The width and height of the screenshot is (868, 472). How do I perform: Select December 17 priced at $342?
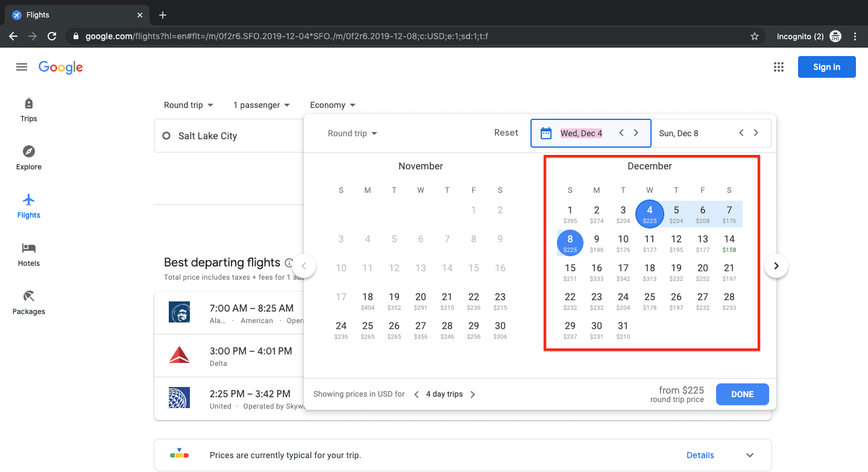click(x=623, y=271)
